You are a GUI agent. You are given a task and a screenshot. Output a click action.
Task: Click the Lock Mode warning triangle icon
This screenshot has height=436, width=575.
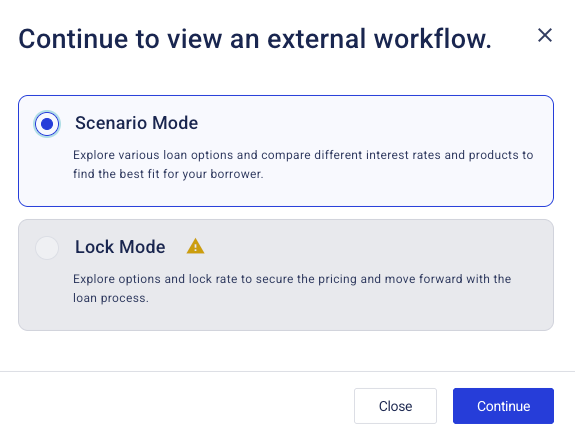point(195,246)
